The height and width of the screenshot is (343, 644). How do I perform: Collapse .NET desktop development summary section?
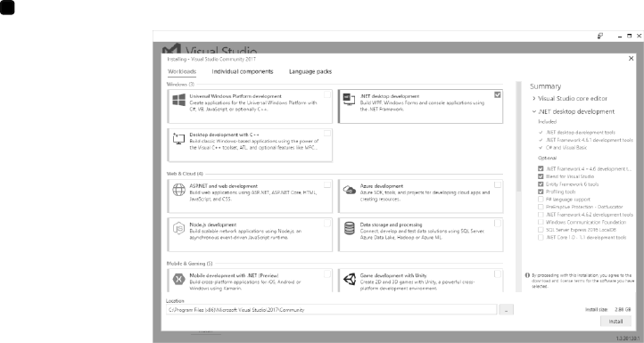tap(534, 111)
